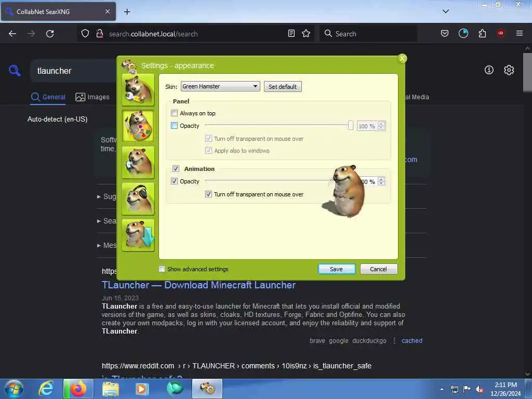This screenshot has height=399, width=532.
Task: Uncheck Animation Turn off transparent on mouse over
Action: coord(209,194)
